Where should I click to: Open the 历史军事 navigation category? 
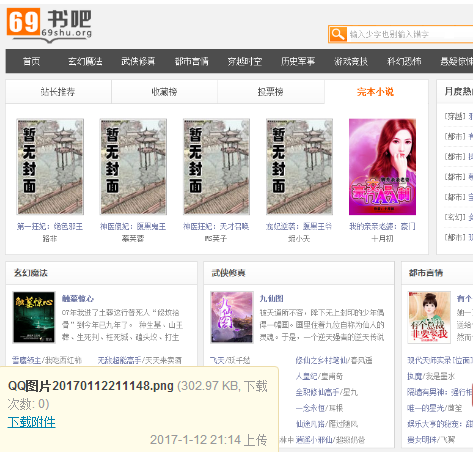click(x=298, y=61)
